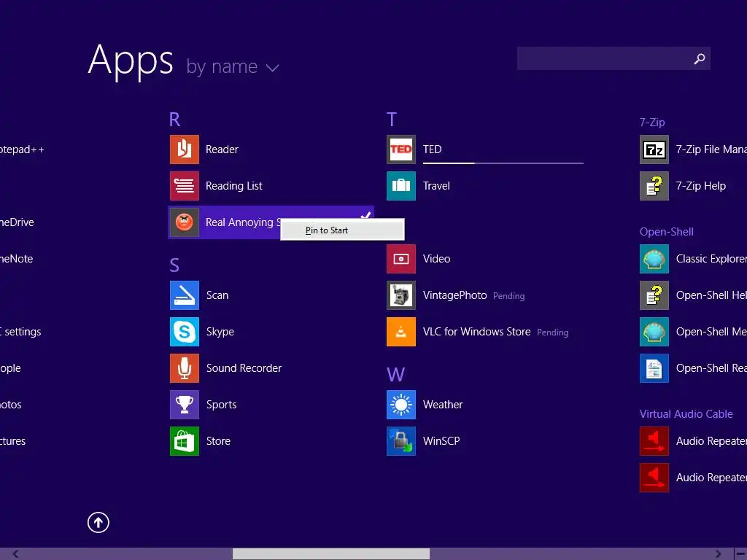Jump to the S letter group header

(x=175, y=265)
